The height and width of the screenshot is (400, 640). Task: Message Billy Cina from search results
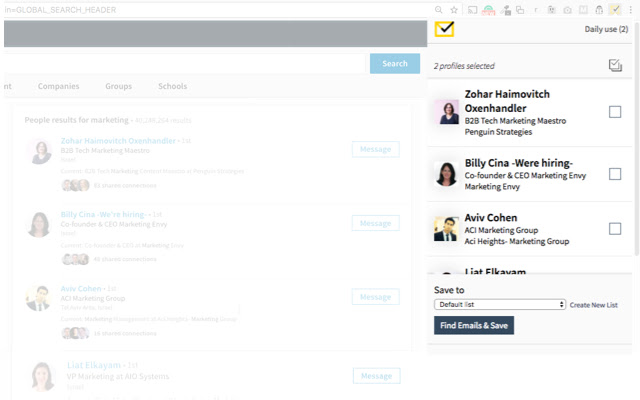(376, 223)
